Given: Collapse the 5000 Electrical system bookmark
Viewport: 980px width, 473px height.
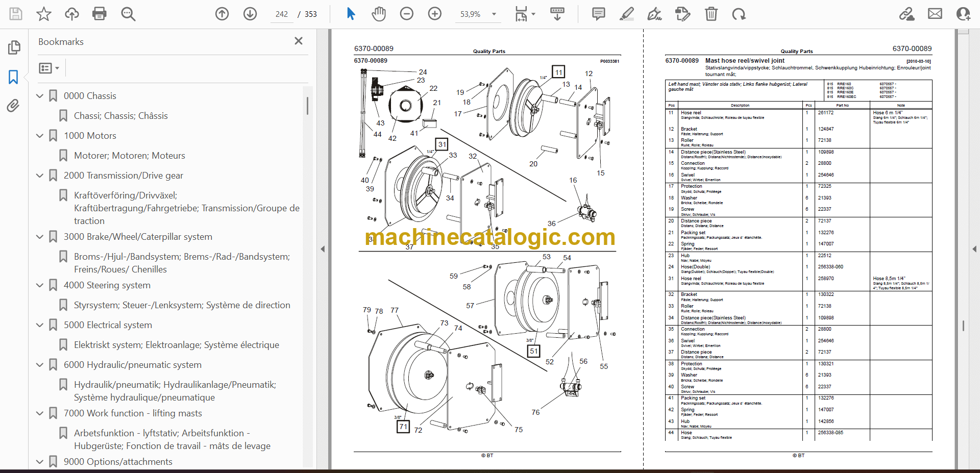Looking at the screenshot, I should (40, 325).
